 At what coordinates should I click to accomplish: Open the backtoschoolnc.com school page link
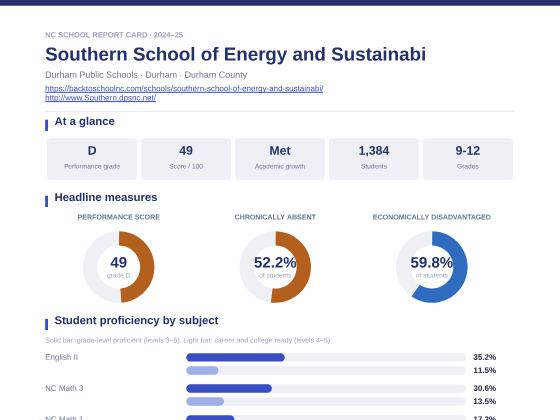pos(184,88)
